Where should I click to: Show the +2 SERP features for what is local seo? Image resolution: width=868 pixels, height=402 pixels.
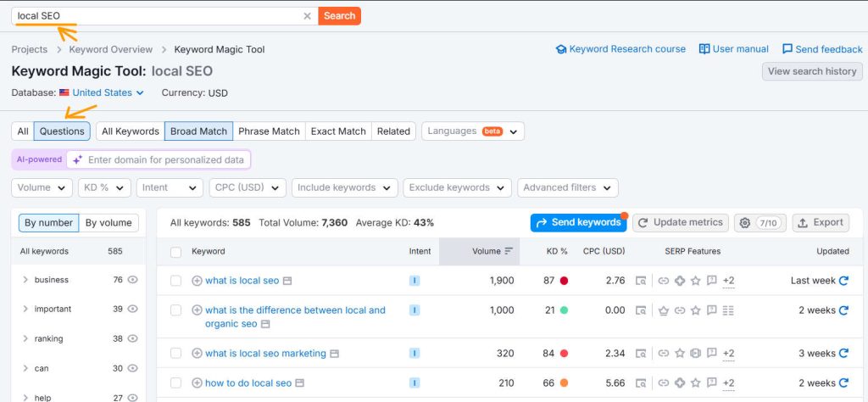[728, 282]
